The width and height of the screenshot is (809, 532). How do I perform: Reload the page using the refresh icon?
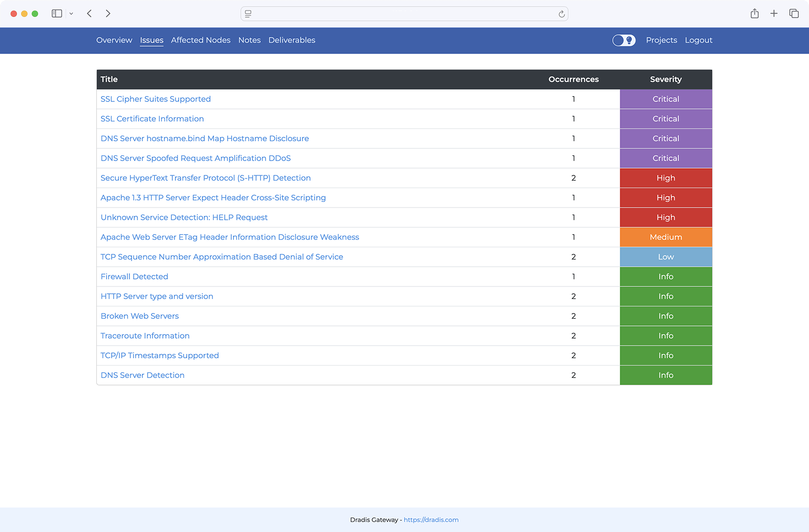click(562, 14)
